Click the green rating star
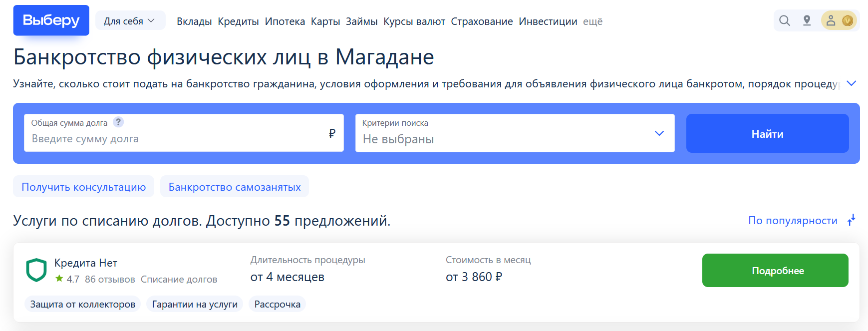Image resolution: width=868 pixels, height=331 pixels. click(59, 279)
